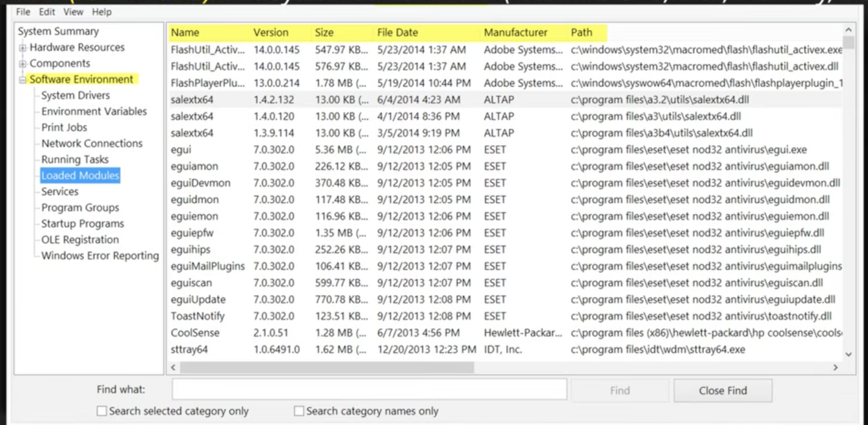The height and width of the screenshot is (425, 868).
Task: Select the eguiDevmon module row
Action: tap(505, 183)
